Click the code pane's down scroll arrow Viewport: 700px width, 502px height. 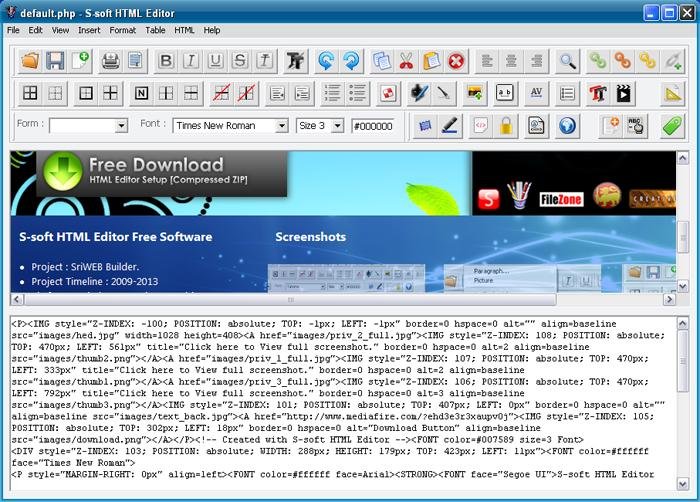pos(683,483)
